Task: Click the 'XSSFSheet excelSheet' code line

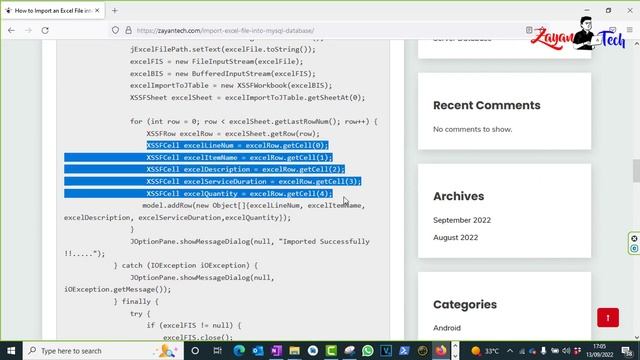Action: pyautogui.click(x=248, y=97)
